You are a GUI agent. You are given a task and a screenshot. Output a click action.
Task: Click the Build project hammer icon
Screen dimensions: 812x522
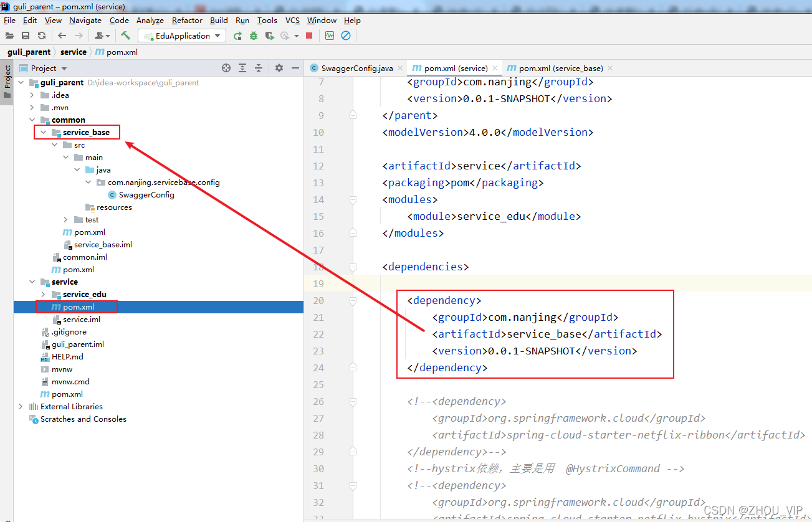tap(125, 36)
